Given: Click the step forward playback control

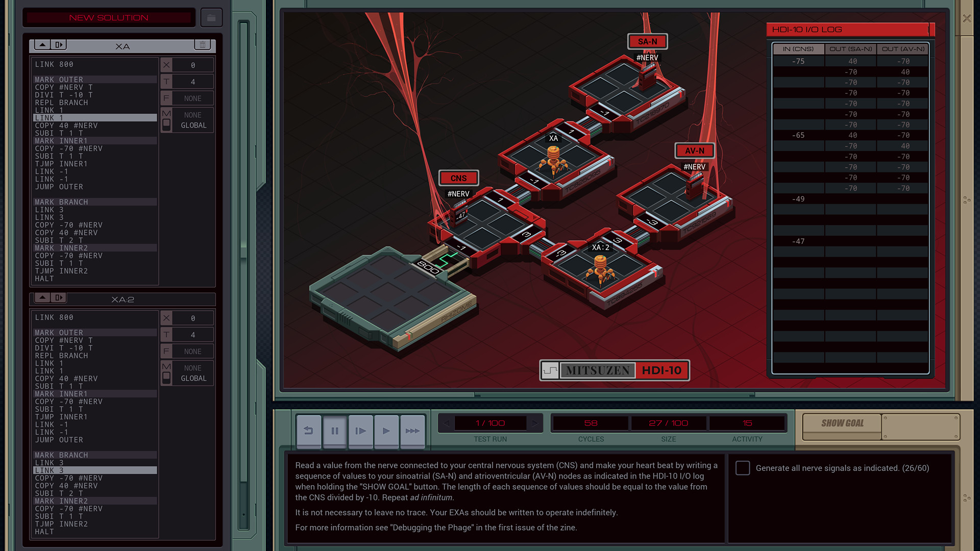Looking at the screenshot, I should coord(360,431).
